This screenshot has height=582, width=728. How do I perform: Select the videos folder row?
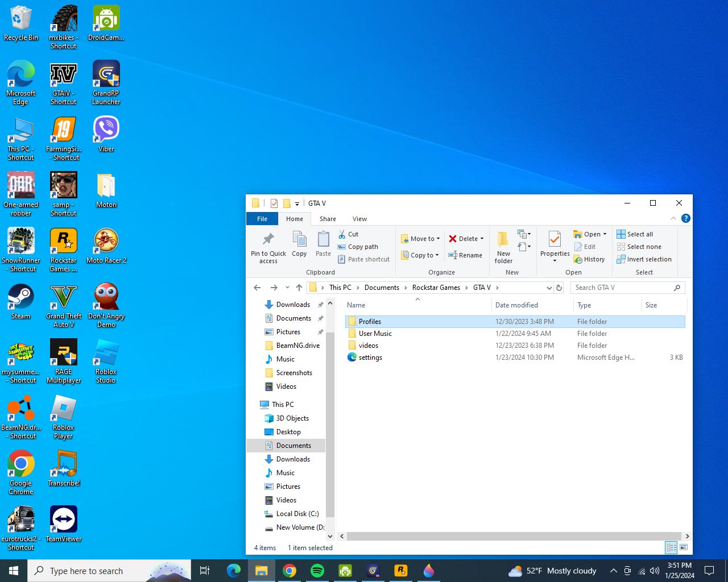pos(515,346)
